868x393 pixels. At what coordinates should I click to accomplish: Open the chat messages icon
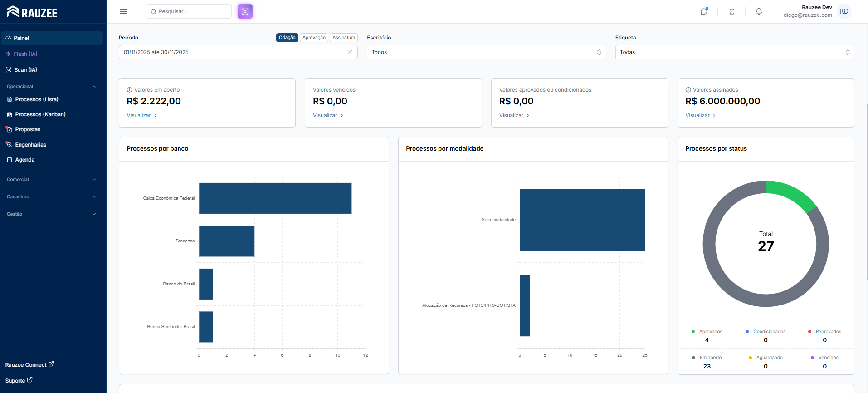704,11
